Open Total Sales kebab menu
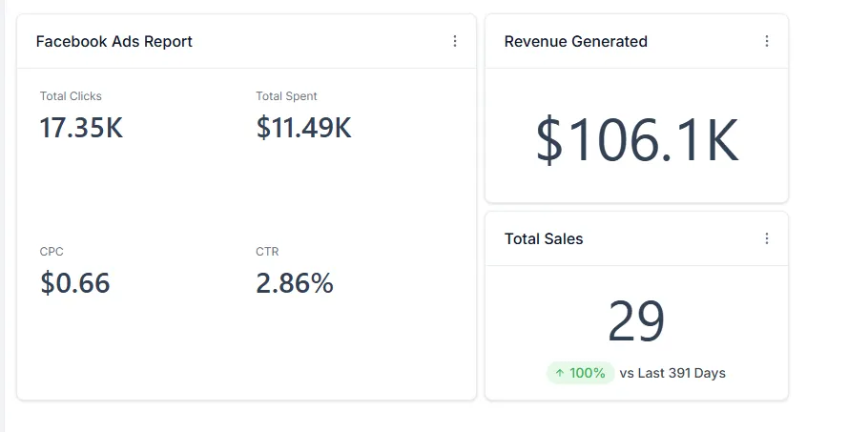Screen dimensions: 868x432 point(767,238)
